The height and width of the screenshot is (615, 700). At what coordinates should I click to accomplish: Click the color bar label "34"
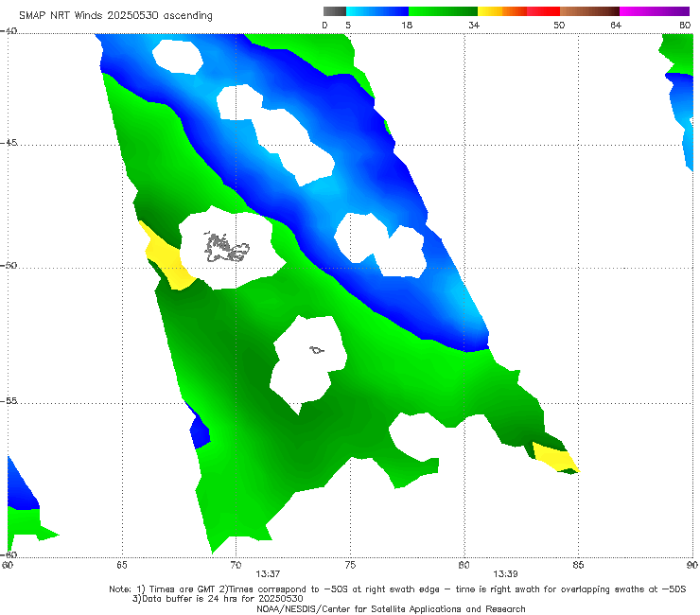pos(474,26)
